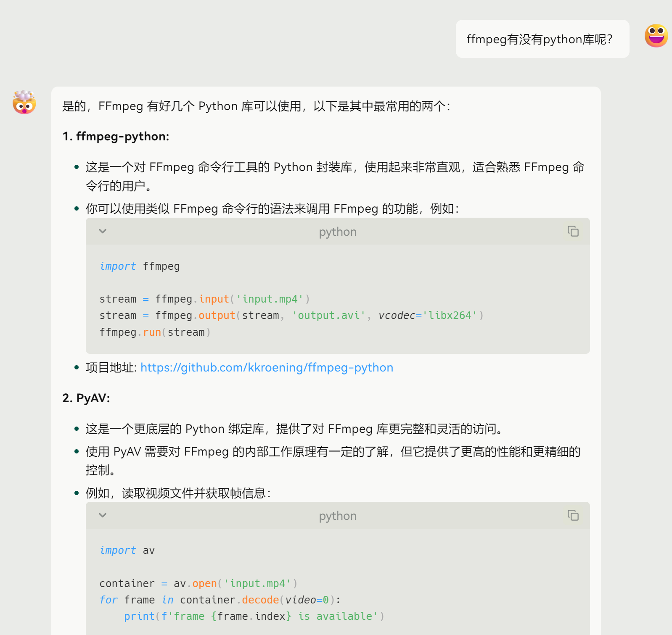Image resolution: width=672 pixels, height=635 pixels.
Task: Open the ffmpeg-python GitHub link
Action: pos(267,368)
